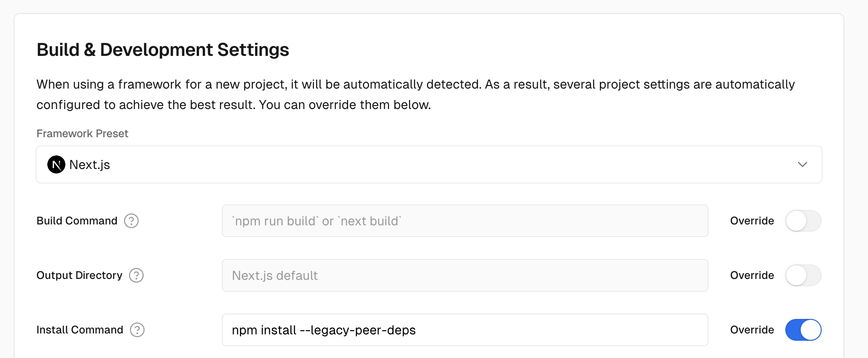Click the Override label beside Build Command
Image resolution: width=868 pixels, height=358 pixels.
coord(752,221)
